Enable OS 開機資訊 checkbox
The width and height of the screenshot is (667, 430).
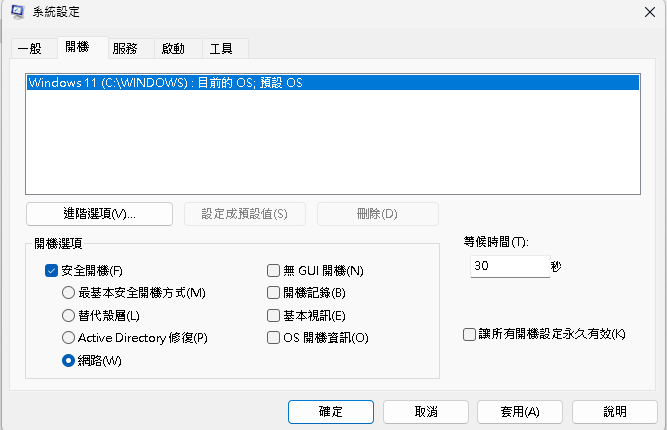click(x=273, y=339)
